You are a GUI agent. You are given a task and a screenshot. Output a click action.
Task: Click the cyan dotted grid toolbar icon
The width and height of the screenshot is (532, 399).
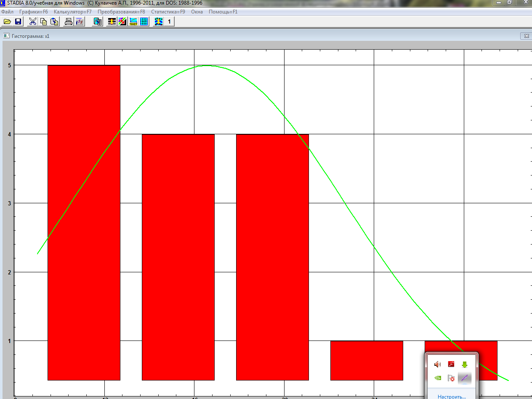tap(144, 21)
